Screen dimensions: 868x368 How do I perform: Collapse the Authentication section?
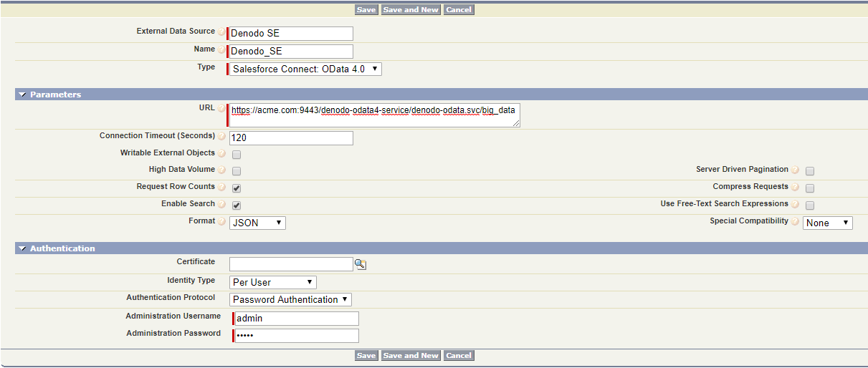(x=22, y=248)
